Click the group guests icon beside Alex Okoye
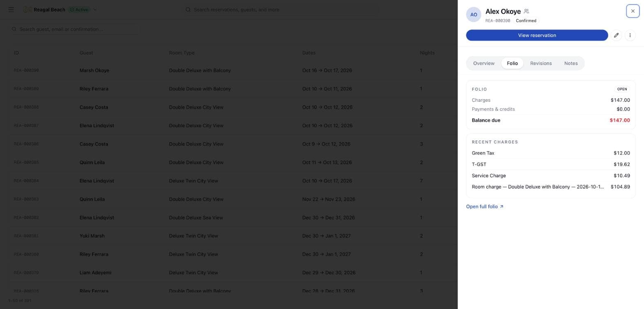 click(x=527, y=11)
